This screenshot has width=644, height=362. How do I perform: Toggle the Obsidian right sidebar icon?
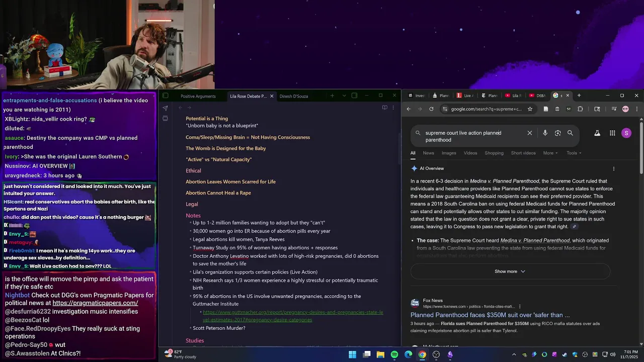click(x=354, y=96)
